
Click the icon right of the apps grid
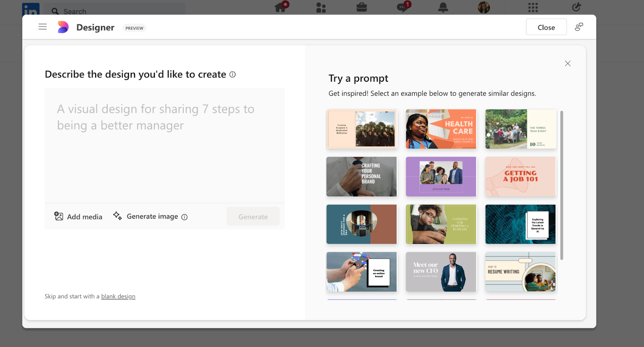576,7
